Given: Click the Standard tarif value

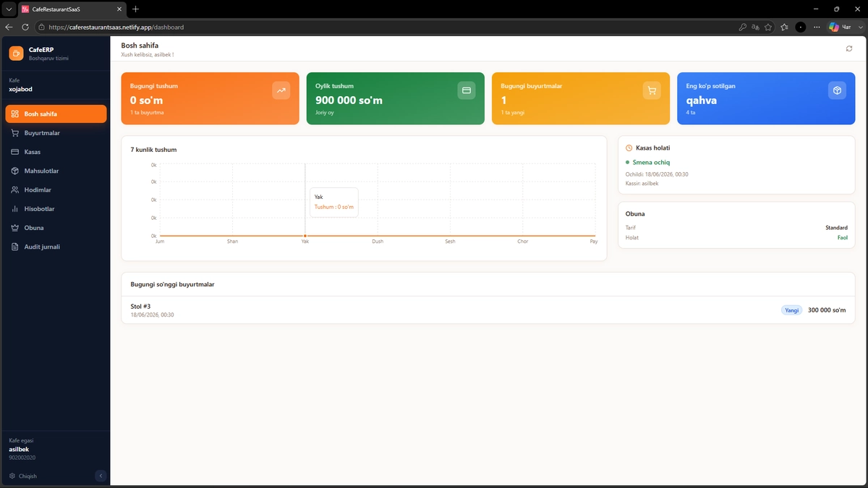Looking at the screenshot, I should (x=836, y=228).
